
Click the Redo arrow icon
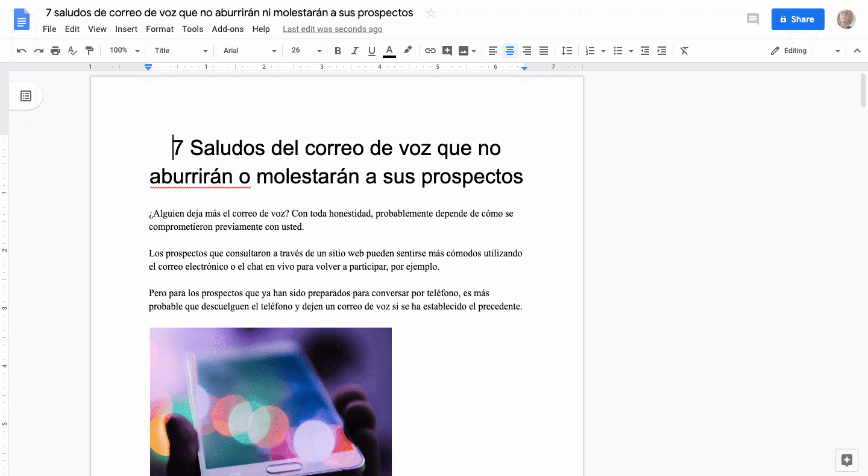39,51
